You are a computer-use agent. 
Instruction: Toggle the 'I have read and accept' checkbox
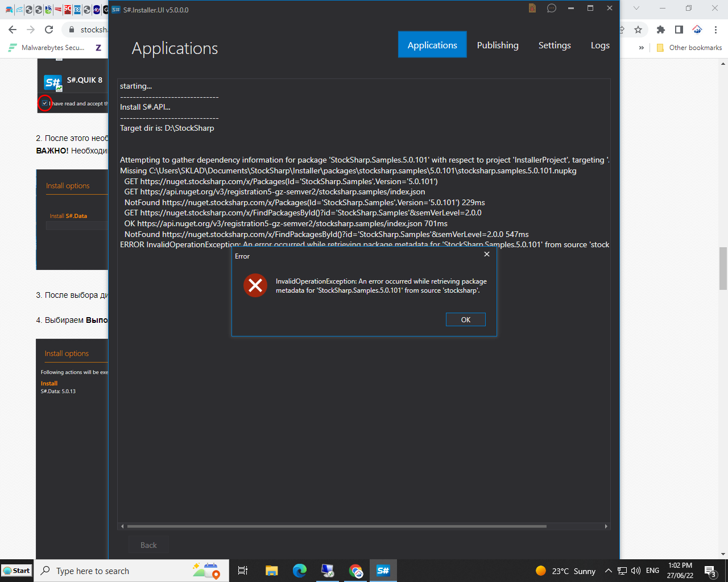click(44, 103)
